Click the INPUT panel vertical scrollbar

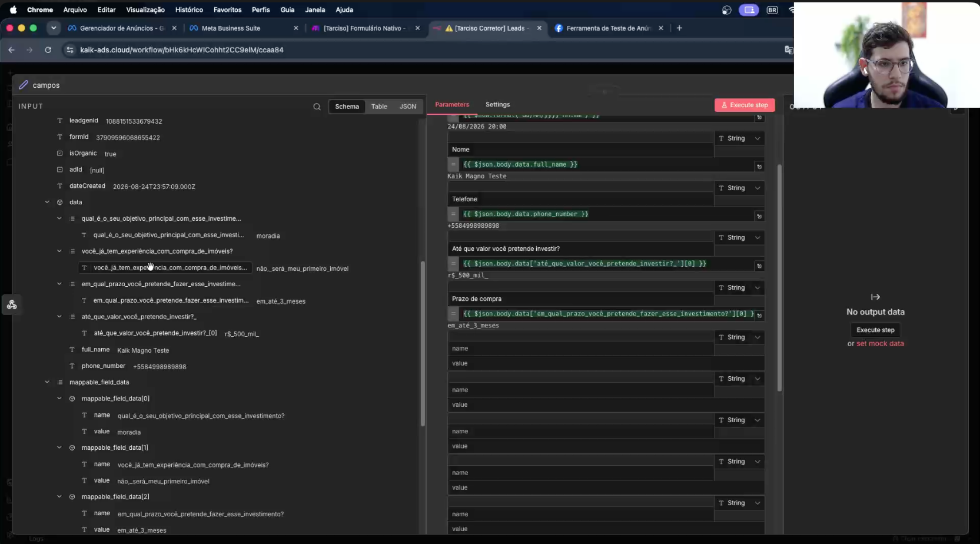pos(423,344)
